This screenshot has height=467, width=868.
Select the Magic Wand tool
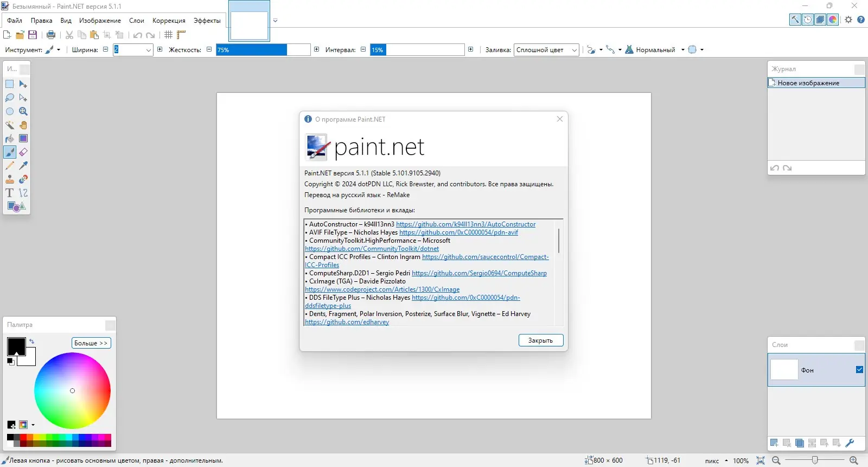[x=10, y=125]
